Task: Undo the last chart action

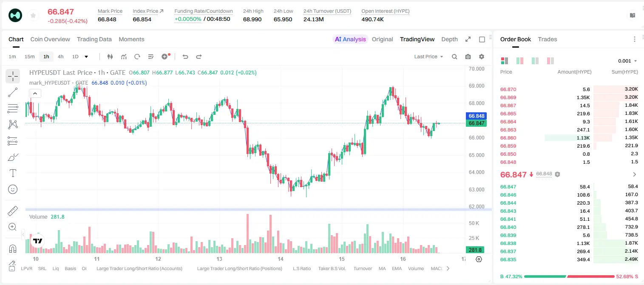Action: coord(185,57)
